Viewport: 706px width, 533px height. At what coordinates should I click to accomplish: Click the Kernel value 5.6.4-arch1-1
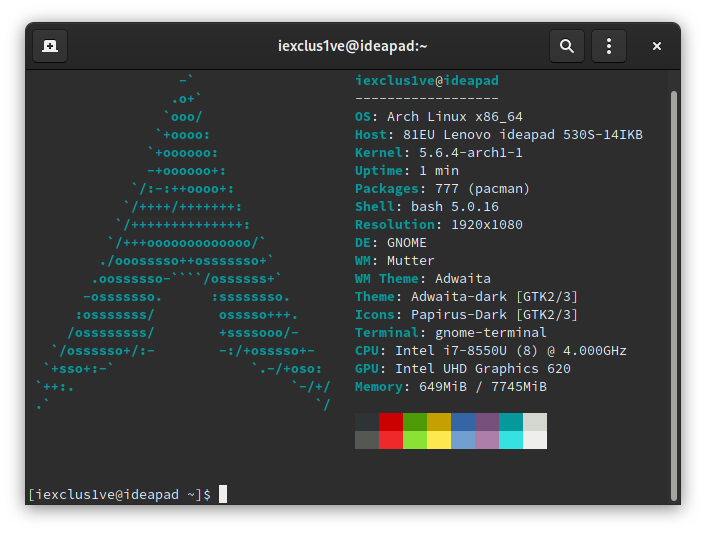click(471, 153)
